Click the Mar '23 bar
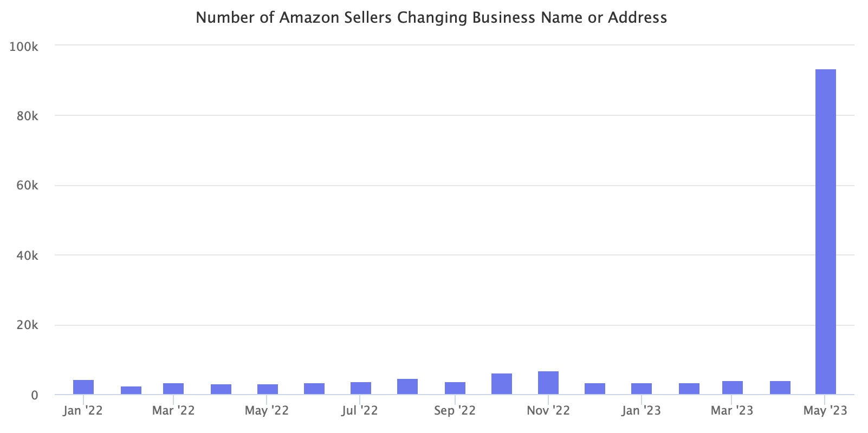 point(733,388)
